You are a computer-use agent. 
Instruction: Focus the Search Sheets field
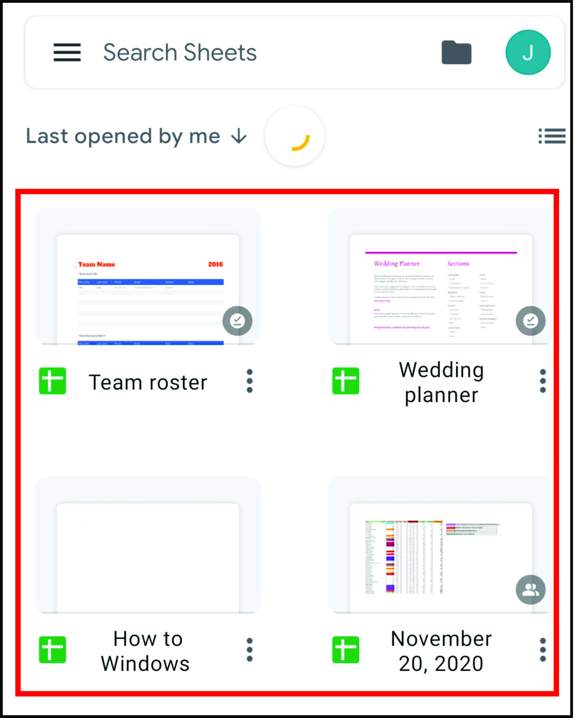click(180, 52)
